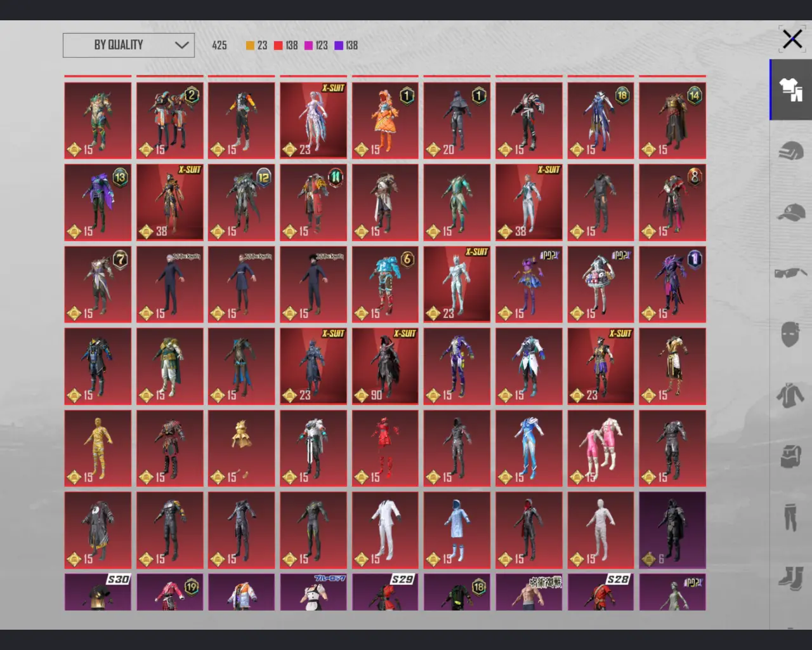Open the BY QUALITY sort dropdown
This screenshot has width=812, height=650.
tap(129, 45)
